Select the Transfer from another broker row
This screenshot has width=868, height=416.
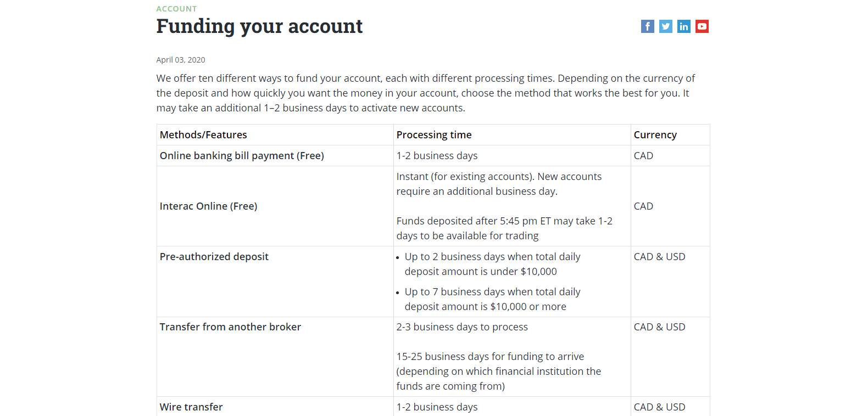pyautogui.click(x=230, y=327)
